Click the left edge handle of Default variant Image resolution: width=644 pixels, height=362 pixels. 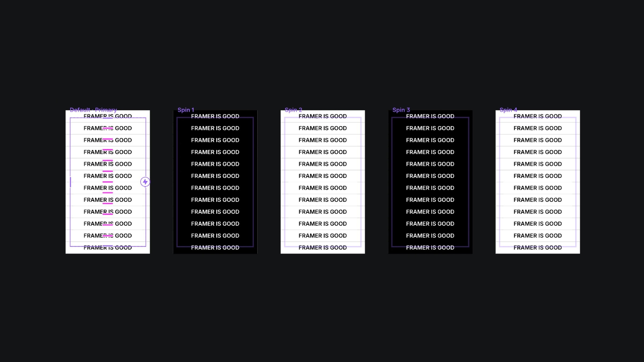pyautogui.click(x=70, y=182)
